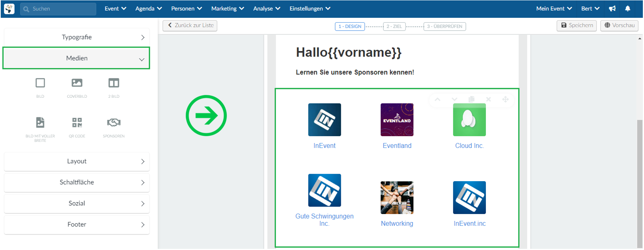Open Gute Schwingungen Inc. link
The image size is (644, 250).
click(325, 220)
